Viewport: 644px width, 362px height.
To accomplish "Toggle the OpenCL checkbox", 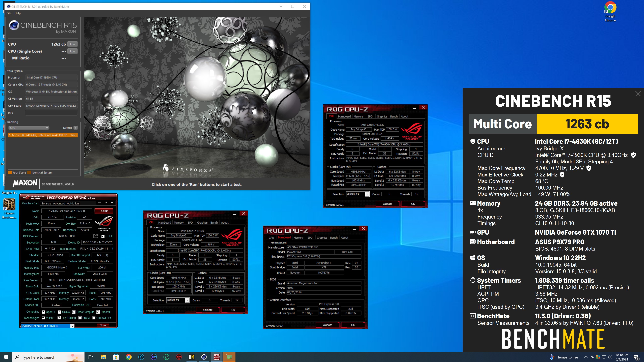I will 43,312.
